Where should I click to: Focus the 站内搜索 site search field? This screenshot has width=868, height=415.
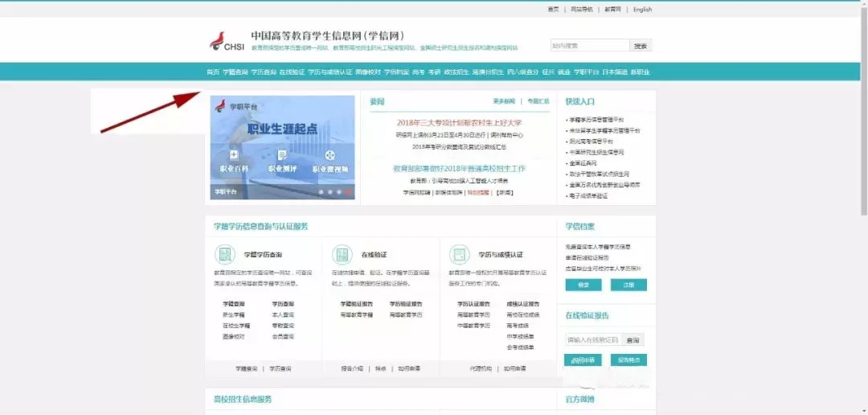589,46
